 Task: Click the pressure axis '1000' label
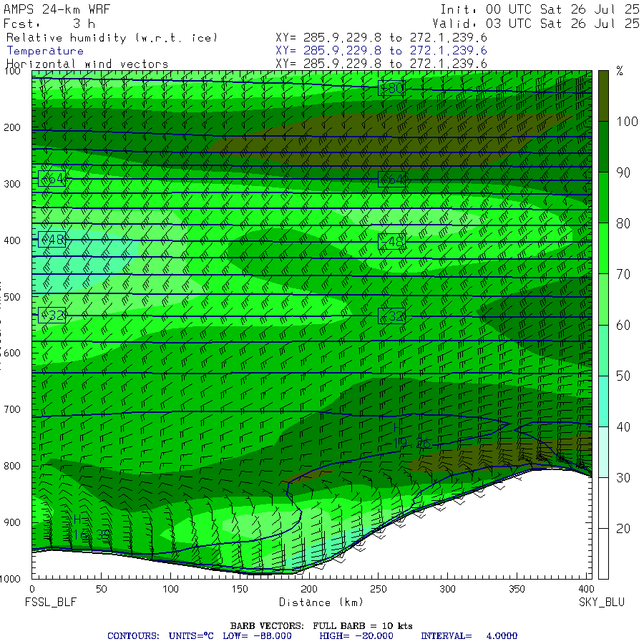tap(10, 579)
